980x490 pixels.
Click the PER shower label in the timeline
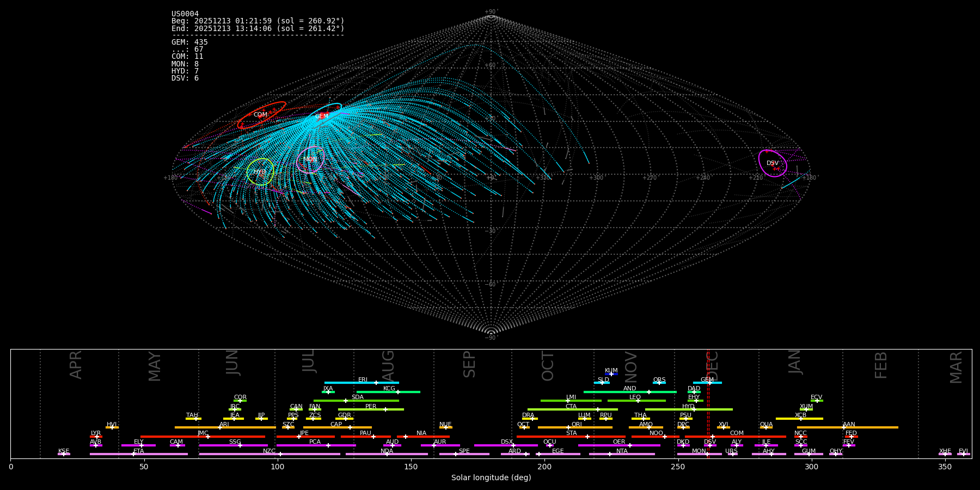(x=371, y=407)
